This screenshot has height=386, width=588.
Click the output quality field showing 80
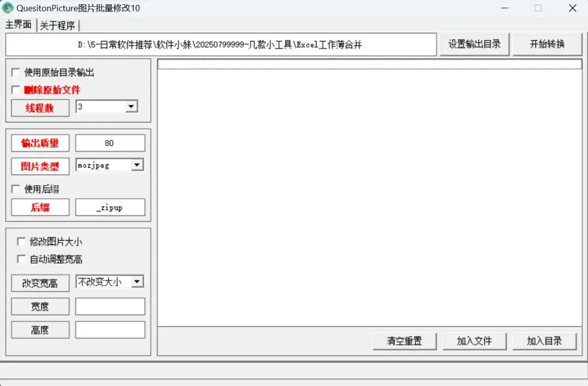pyautogui.click(x=109, y=143)
